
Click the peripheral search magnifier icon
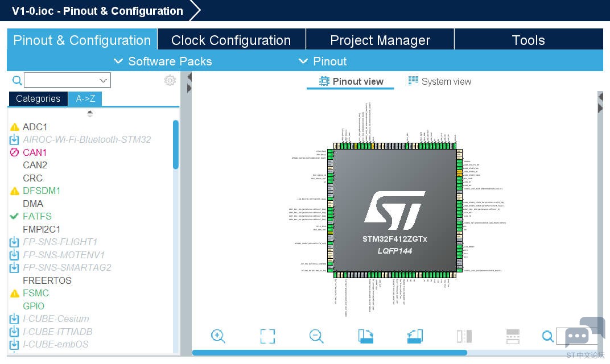pos(17,81)
